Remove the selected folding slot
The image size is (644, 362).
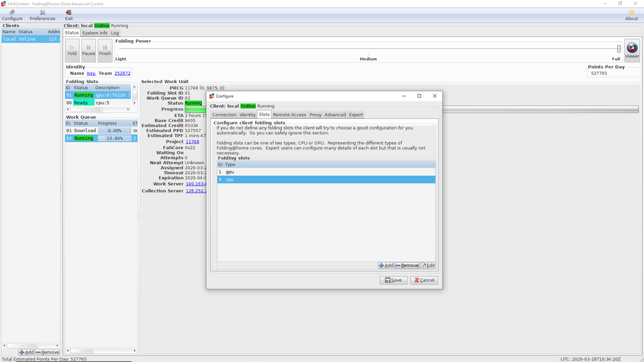(407, 265)
